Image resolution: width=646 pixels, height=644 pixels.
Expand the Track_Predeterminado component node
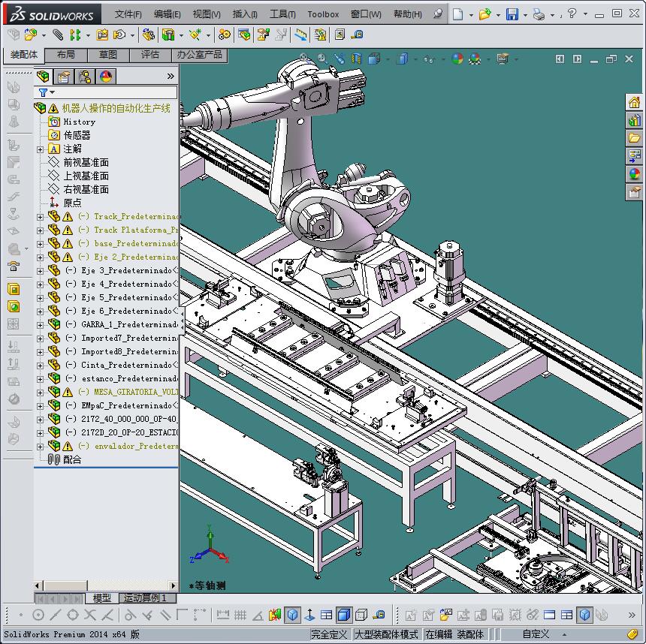[40, 217]
